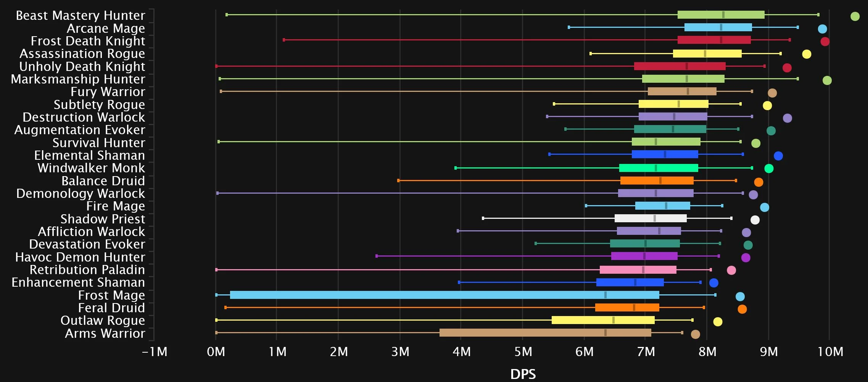Click the Augmentation Evoker label

point(79,130)
